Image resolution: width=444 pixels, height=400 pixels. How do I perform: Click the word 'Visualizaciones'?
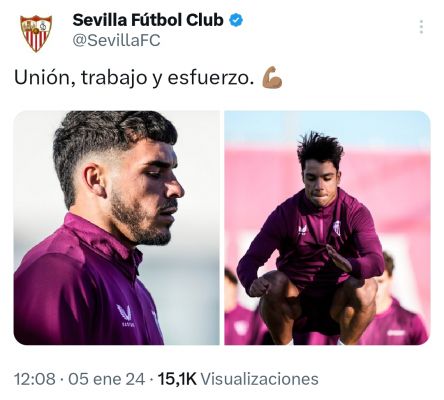click(x=260, y=379)
